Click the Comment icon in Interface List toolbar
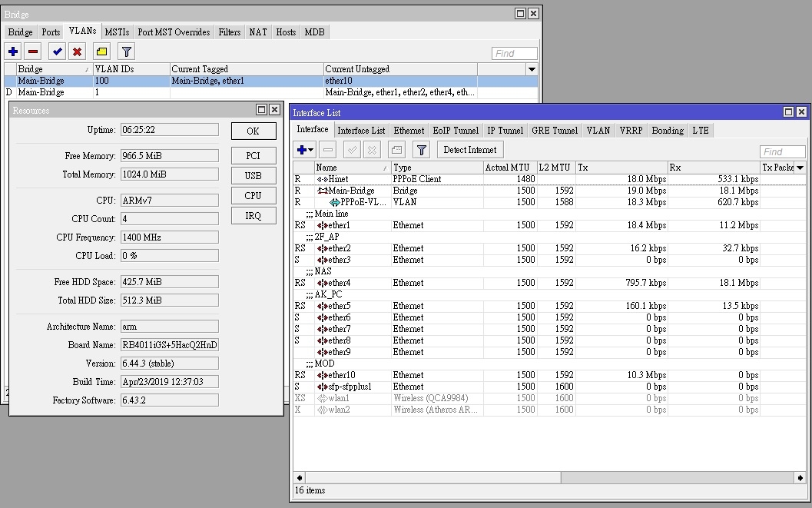Image resolution: width=812 pixels, height=508 pixels. pyautogui.click(x=396, y=150)
